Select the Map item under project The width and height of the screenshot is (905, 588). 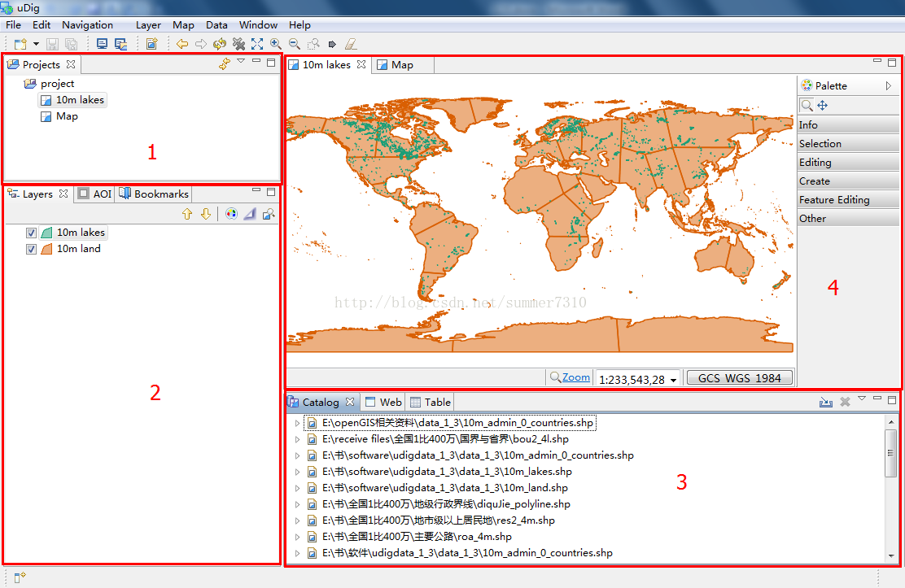(x=59, y=116)
